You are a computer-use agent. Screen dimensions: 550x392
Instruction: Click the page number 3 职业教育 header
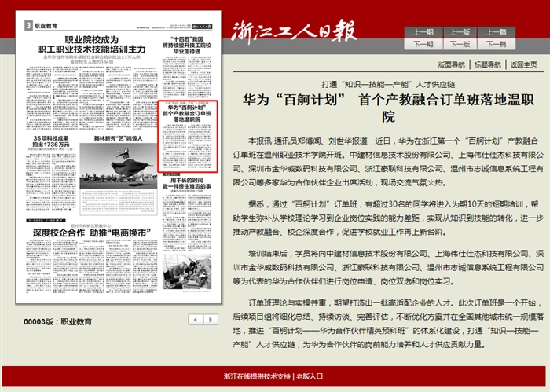pos(41,26)
